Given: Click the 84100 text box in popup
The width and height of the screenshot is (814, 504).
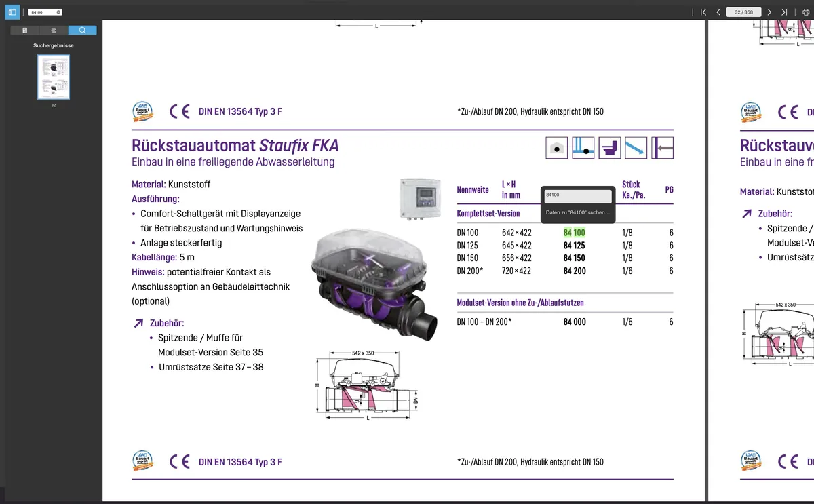Looking at the screenshot, I should 578,195.
